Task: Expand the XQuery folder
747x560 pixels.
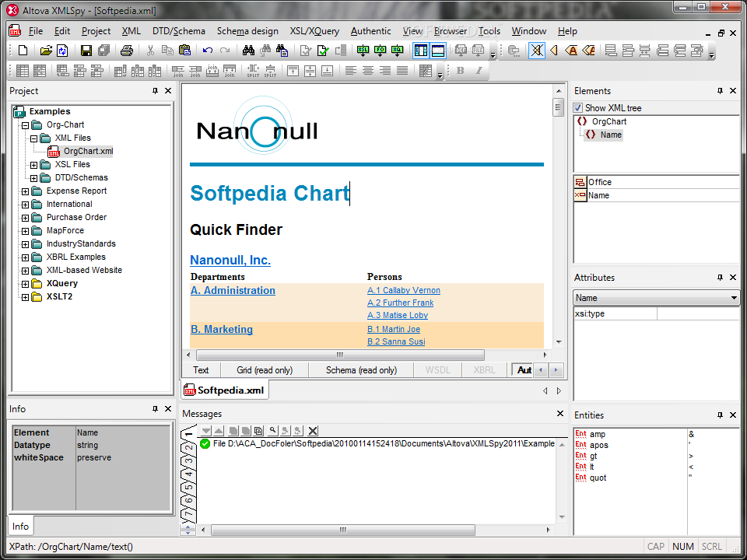Action: pyautogui.click(x=25, y=284)
